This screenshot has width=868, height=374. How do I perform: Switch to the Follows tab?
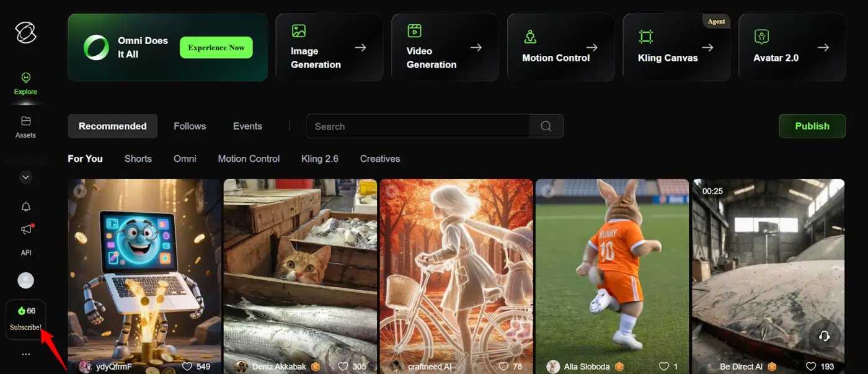pos(190,126)
